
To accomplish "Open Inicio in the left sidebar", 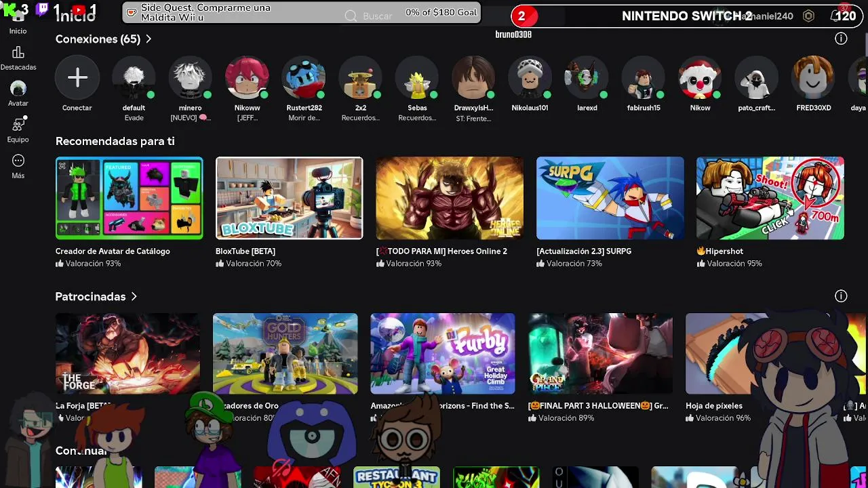I will (18, 20).
